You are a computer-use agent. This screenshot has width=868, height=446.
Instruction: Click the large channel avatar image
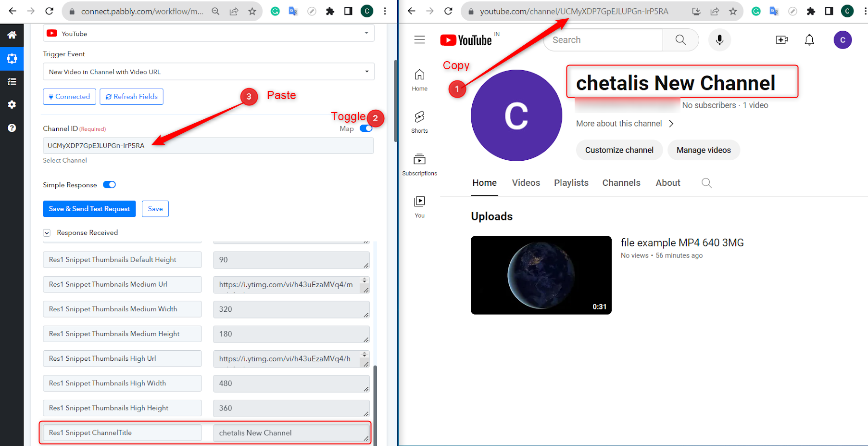click(516, 115)
